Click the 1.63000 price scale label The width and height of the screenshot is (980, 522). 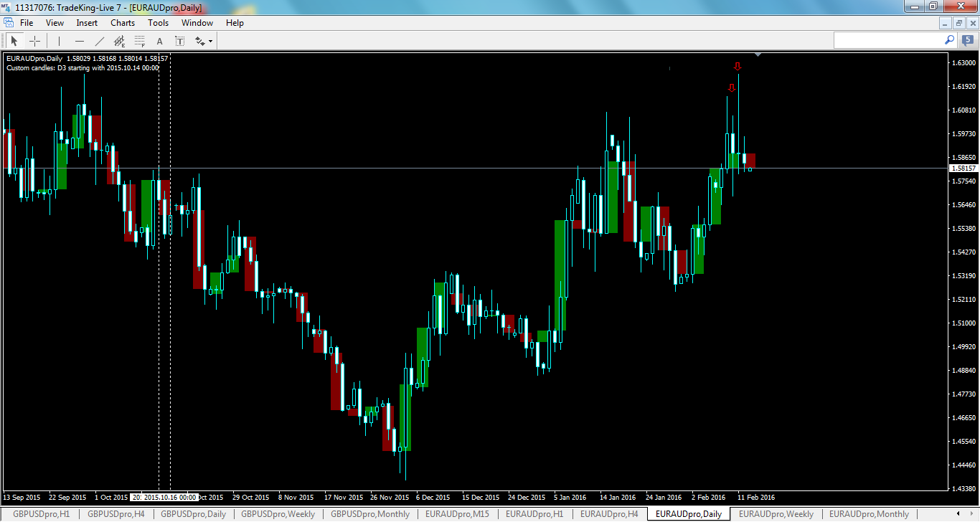(x=963, y=62)
